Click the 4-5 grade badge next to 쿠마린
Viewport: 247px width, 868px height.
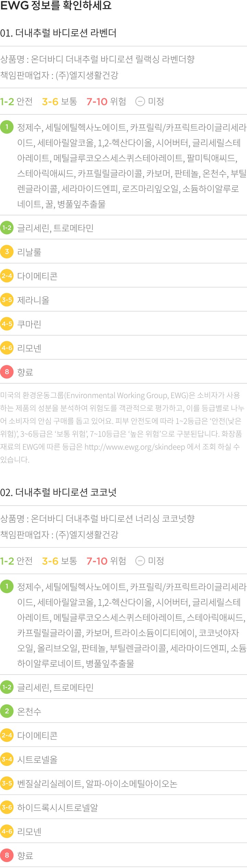[7, 324]
